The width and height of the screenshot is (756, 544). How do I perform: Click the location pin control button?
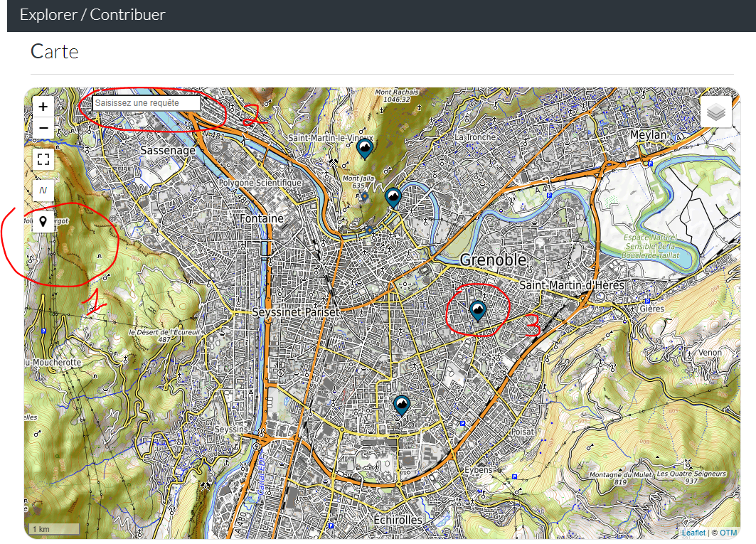[x=43, y=222]
